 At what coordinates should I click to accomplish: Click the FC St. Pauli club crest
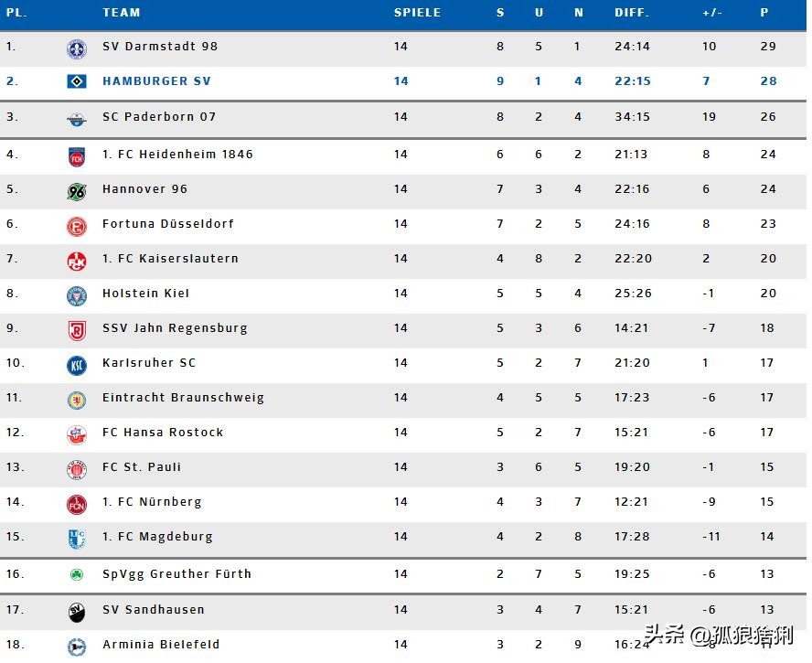click(x=77, y=469)
